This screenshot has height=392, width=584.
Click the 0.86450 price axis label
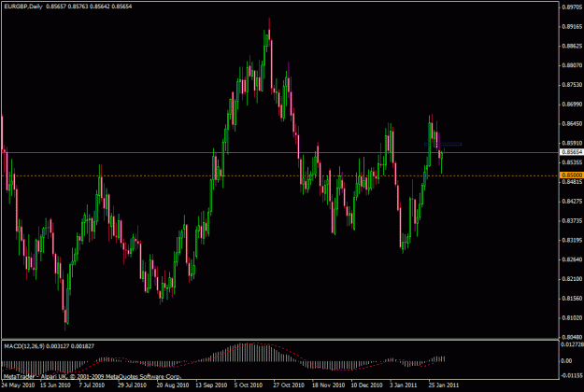point(572,123)
